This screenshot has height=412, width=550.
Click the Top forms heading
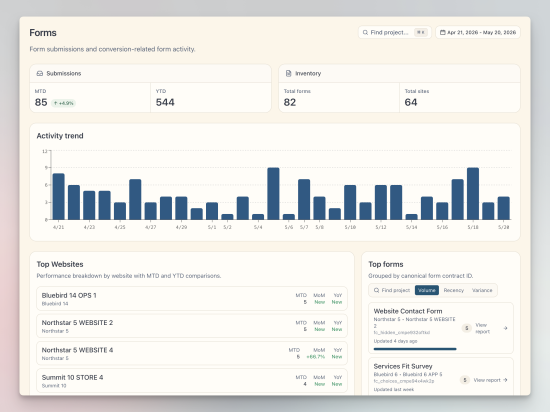[x=385, y=264]
